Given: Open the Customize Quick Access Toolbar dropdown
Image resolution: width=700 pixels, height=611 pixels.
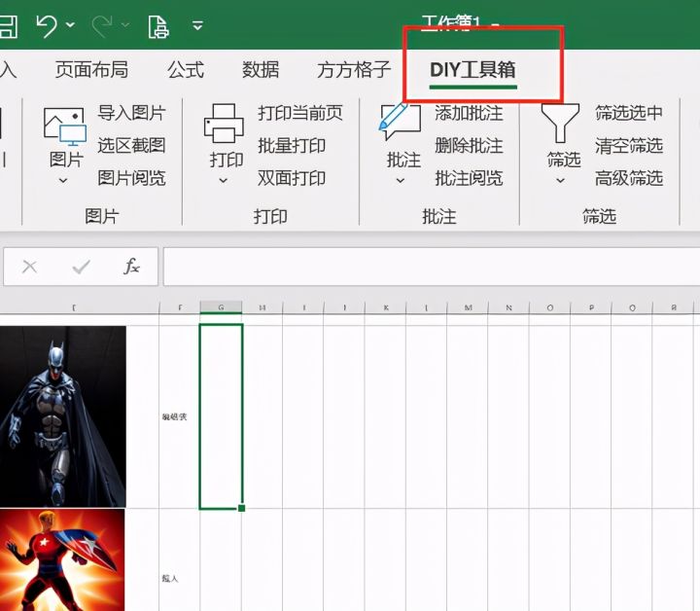Looking at the screenshot, I should click(x=197, y=25).
